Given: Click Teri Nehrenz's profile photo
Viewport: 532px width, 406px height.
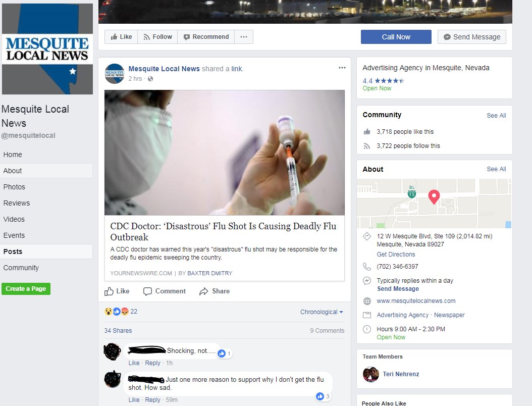Looking at the screenshot, I should (x=371, y=374).
